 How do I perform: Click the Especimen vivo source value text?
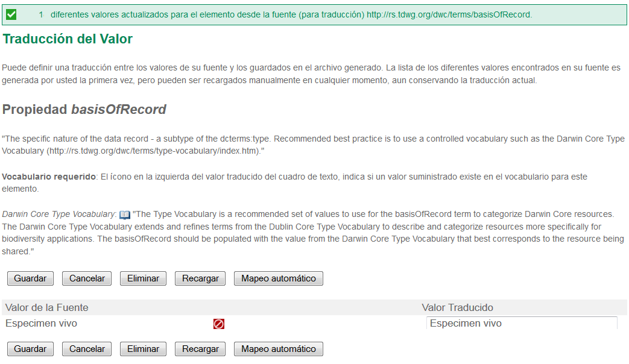40,323
